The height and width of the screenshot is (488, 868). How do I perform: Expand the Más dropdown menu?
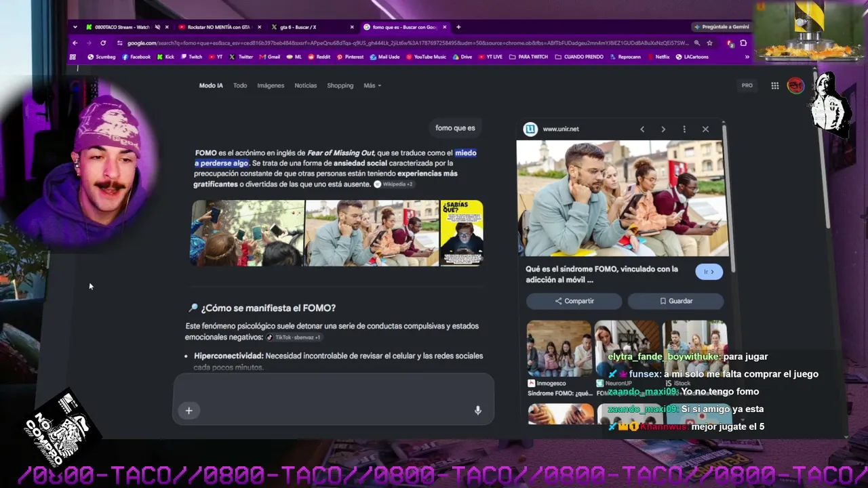[x=372, y=85]
